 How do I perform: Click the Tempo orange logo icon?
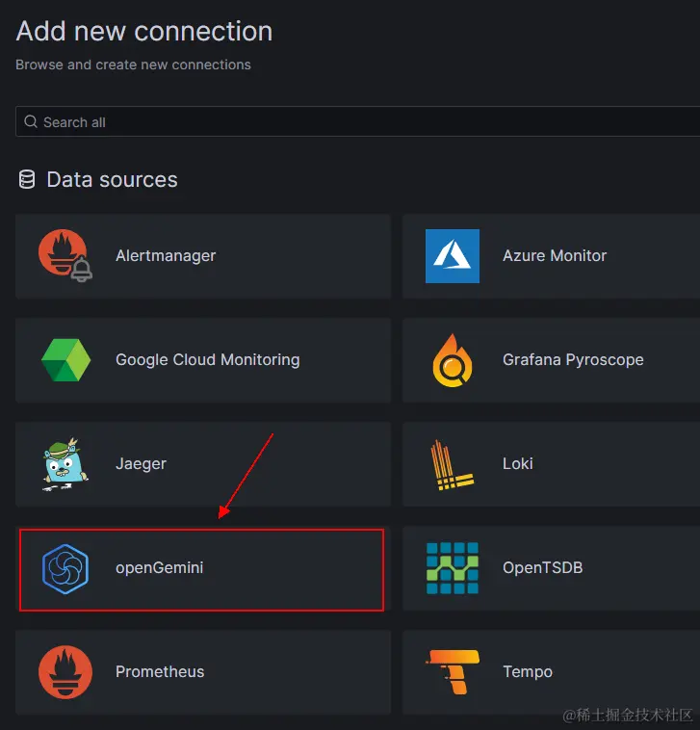(453, 672)
